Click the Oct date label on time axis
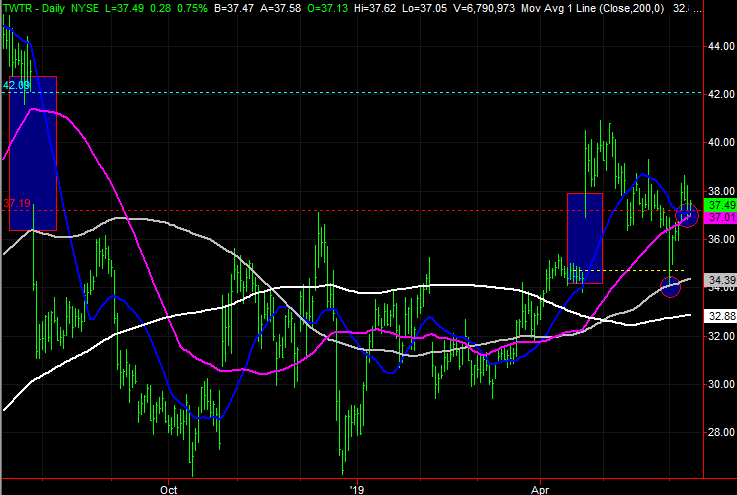737x495 pixels. 168,489
